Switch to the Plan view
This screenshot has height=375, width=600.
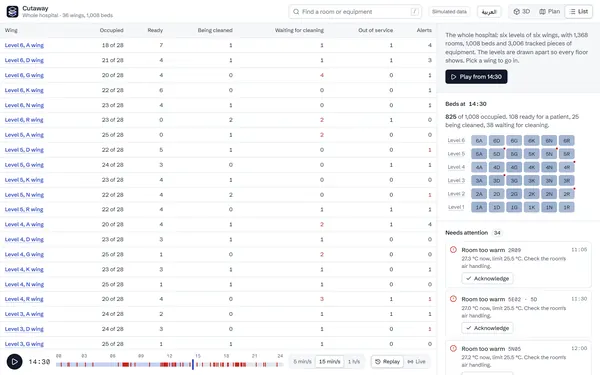pos(549,11)
